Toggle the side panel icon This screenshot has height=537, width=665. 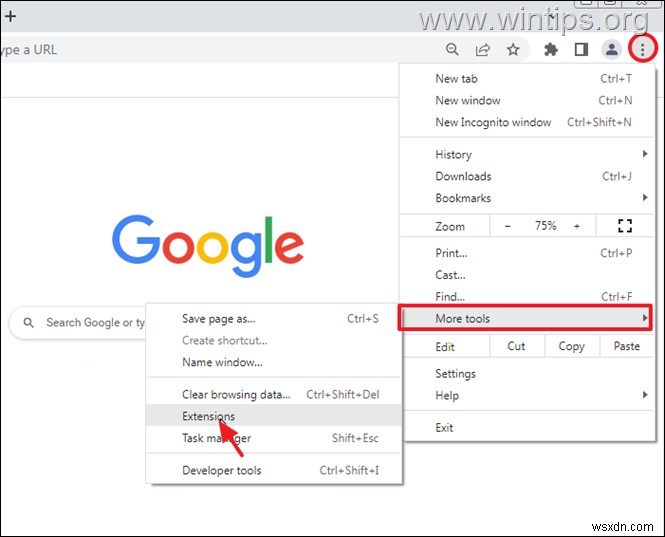(x=581, y=50)
